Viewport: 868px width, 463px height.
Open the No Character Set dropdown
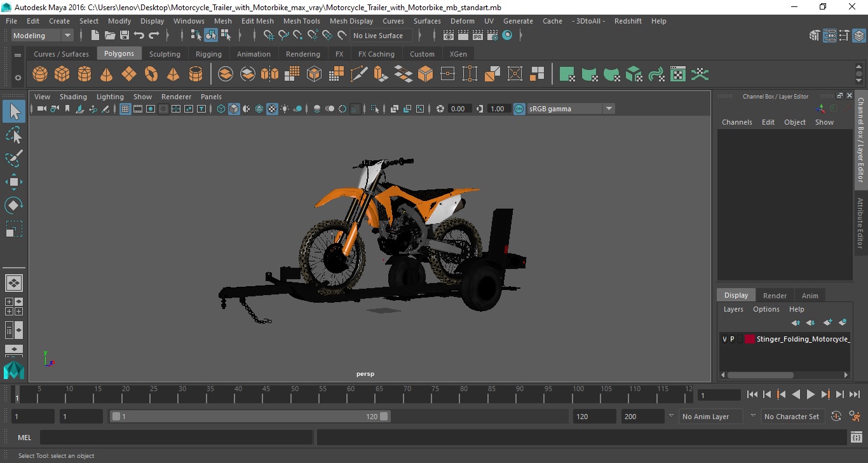(791, 417)
